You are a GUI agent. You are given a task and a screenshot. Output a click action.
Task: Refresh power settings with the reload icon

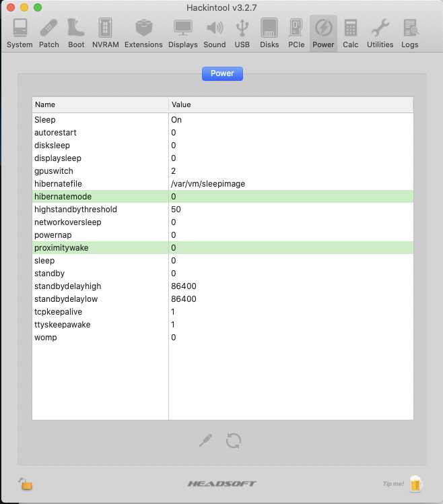point(234,441)
